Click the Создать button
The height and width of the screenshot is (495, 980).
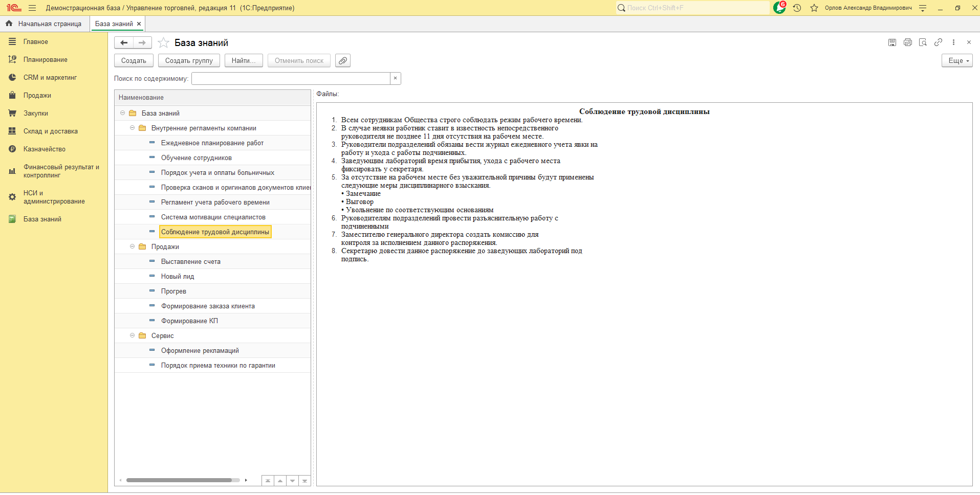[134, 61]
